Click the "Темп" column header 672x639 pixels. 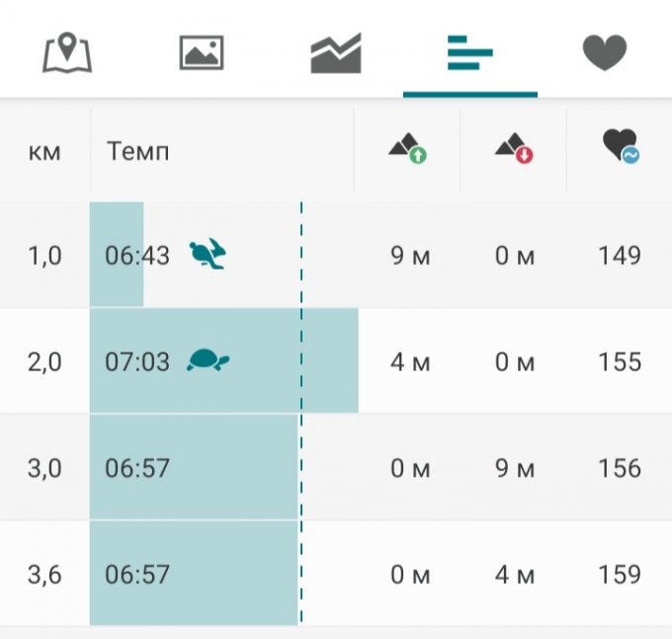click(137, 151)
